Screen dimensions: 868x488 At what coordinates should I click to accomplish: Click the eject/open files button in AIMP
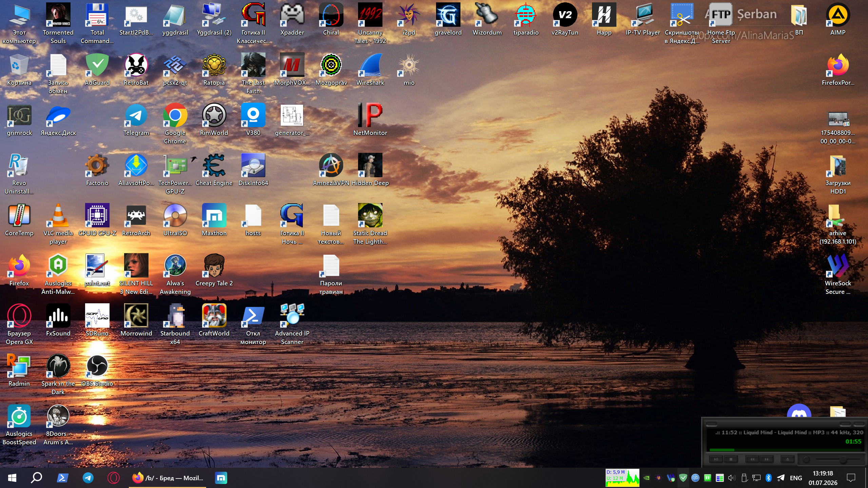788,460
